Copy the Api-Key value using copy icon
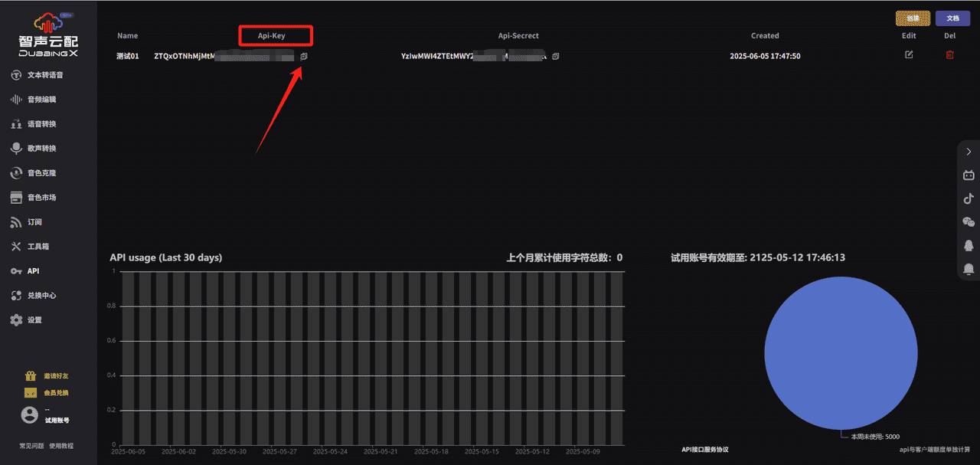 pyautogui.click(x=304, y=57)
